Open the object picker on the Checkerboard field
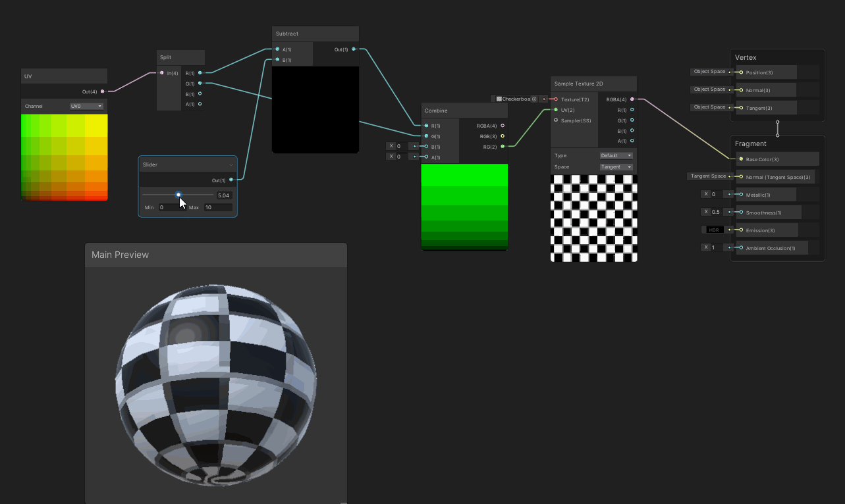 [533, 99]
